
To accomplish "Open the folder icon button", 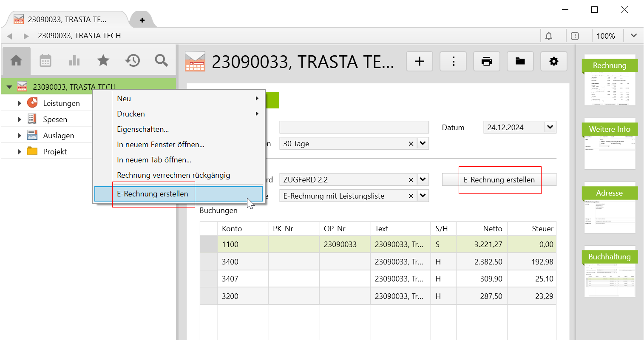I will point(520,62).
